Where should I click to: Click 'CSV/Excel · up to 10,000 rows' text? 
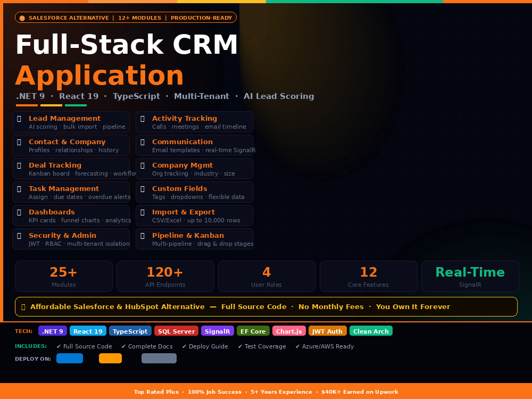pos(196,221)
